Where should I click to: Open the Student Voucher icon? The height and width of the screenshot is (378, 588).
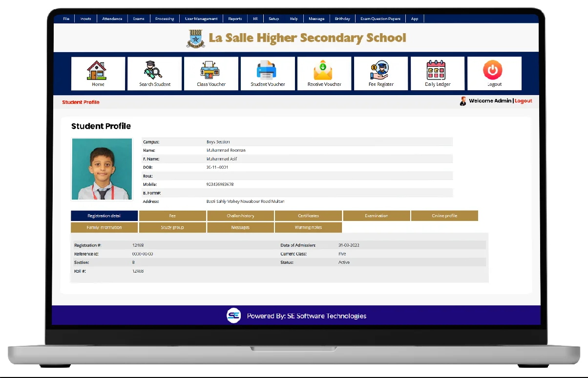268,71
